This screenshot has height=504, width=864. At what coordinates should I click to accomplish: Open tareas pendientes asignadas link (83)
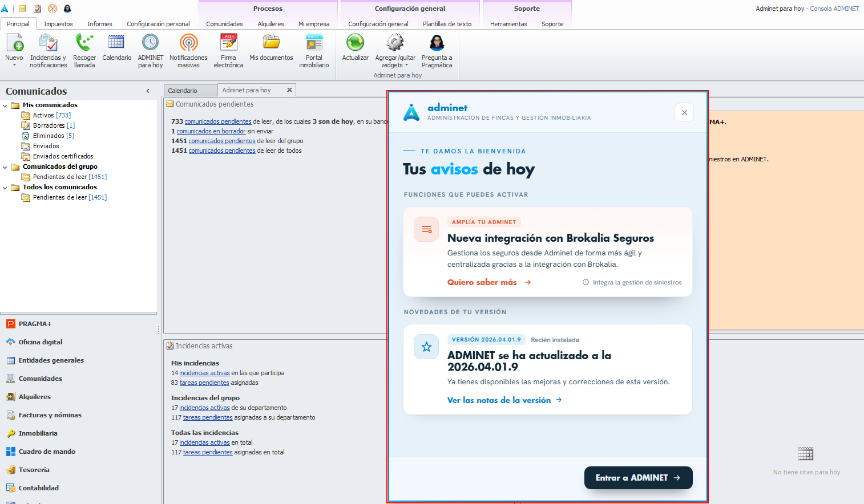[x=204, y=383]
